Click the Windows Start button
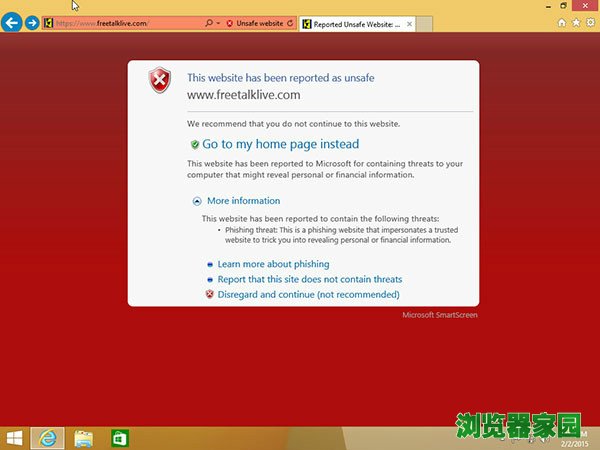Viewport: 600px width, 450px height. pos(15,438)
